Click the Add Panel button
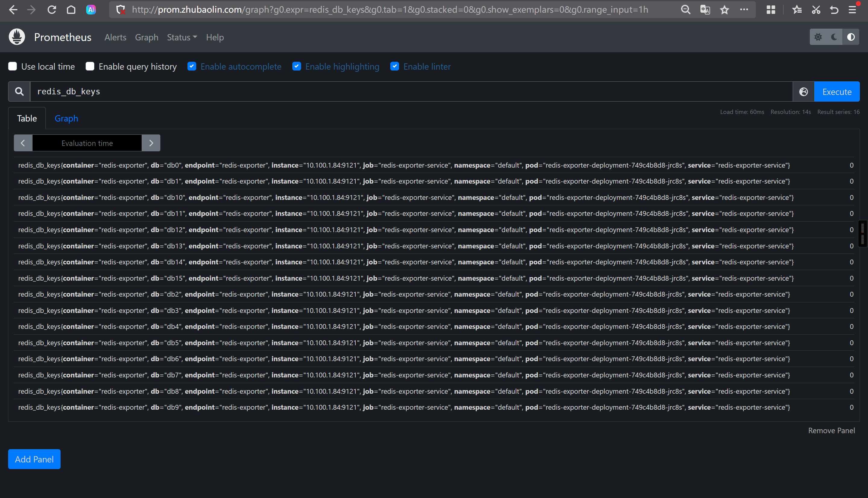 (x=34, y=459)
